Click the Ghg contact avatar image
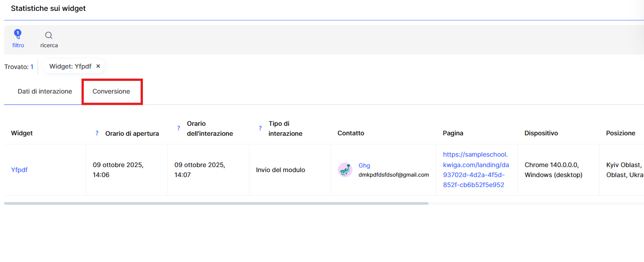The width and height of the screenshot is (644, 262). [345, 170]
